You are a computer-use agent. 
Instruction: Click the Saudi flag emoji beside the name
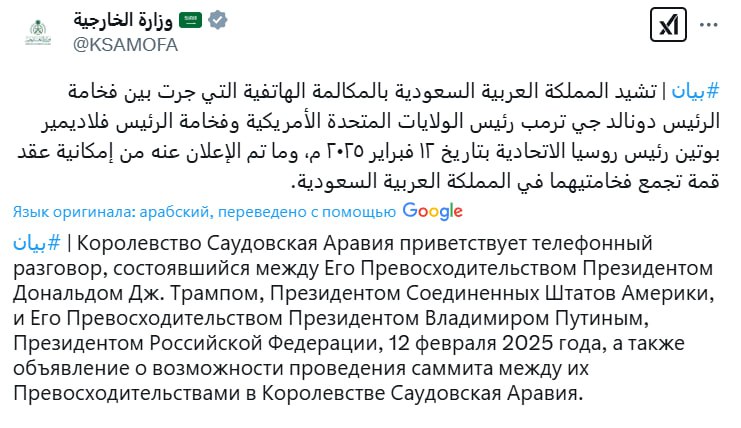[190, 20]
